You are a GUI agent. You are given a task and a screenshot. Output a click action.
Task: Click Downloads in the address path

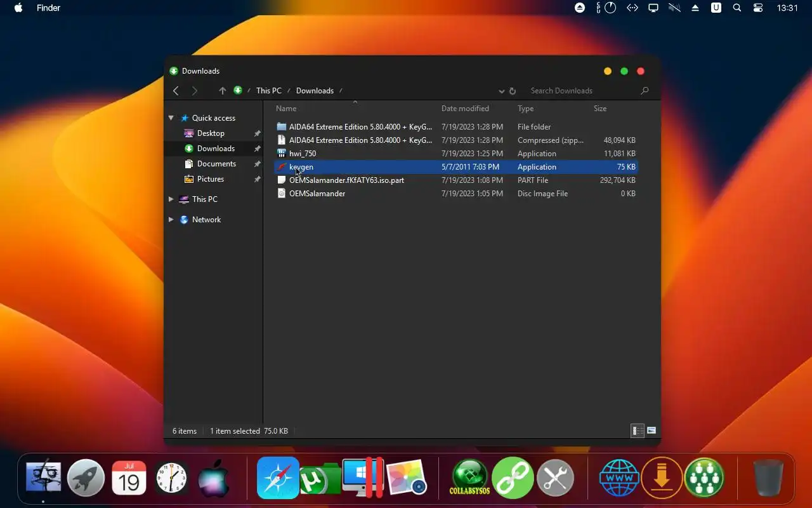click(315, 91)
